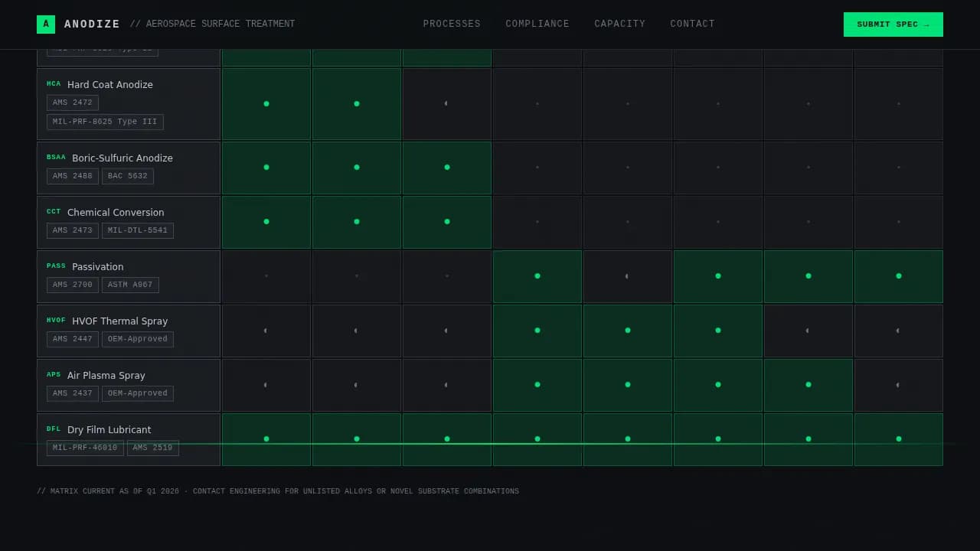Open the Capacity nav link
Viewport: 980px width, 551px height.
click(x=619, y=24)
